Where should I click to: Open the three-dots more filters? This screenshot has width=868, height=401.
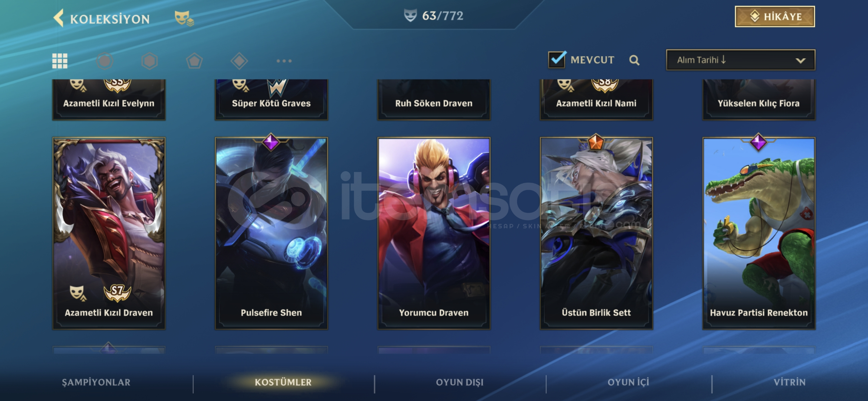click(284, 61)
